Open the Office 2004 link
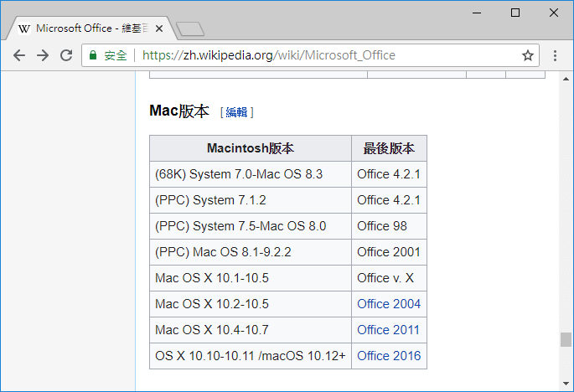 pyautogui.click(x=389, y=304)
